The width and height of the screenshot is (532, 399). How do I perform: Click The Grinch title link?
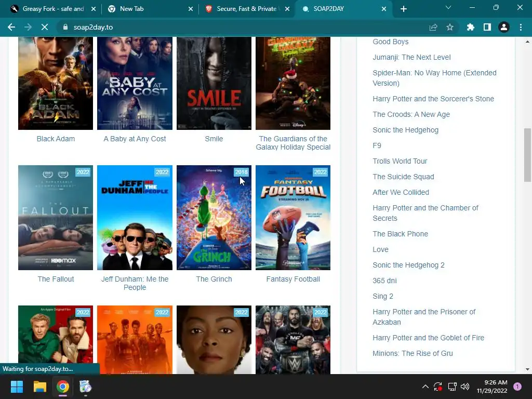pos(214,279)
